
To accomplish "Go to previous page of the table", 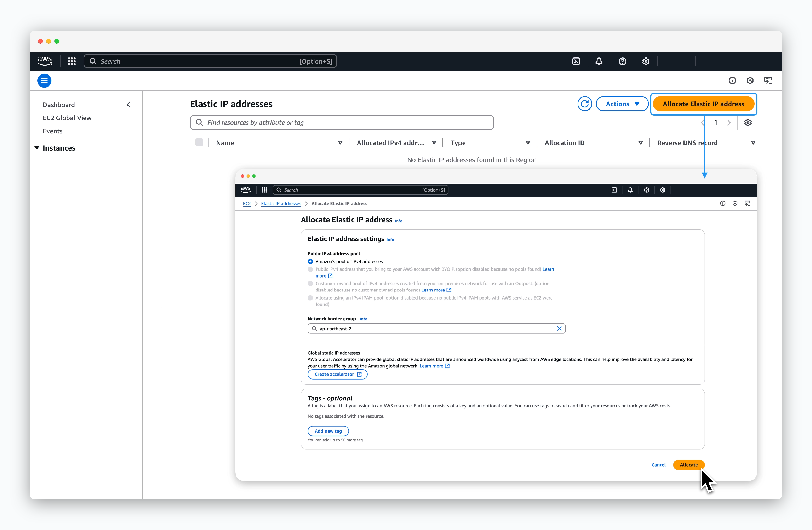I will [703, 123].
